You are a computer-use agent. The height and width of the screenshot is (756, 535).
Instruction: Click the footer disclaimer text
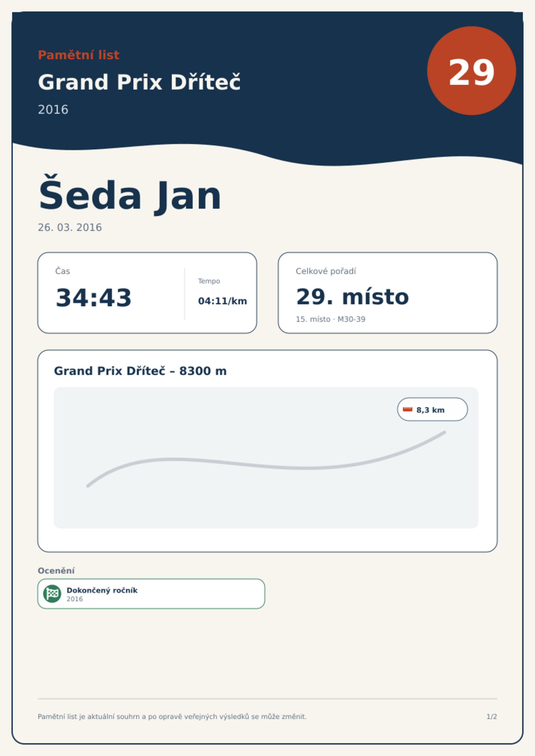point(172,717)
